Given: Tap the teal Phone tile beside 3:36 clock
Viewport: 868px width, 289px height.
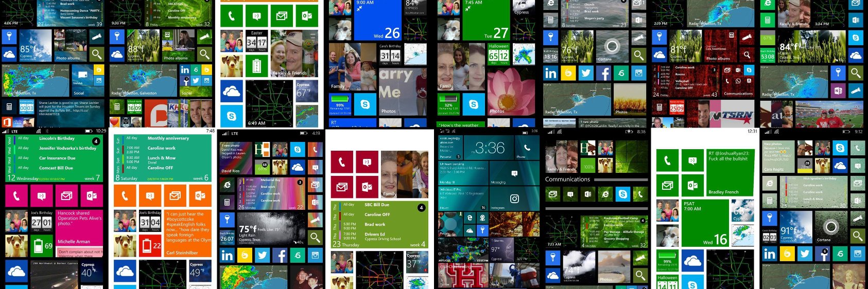Looking at the screenshot, I should [526, 148].
